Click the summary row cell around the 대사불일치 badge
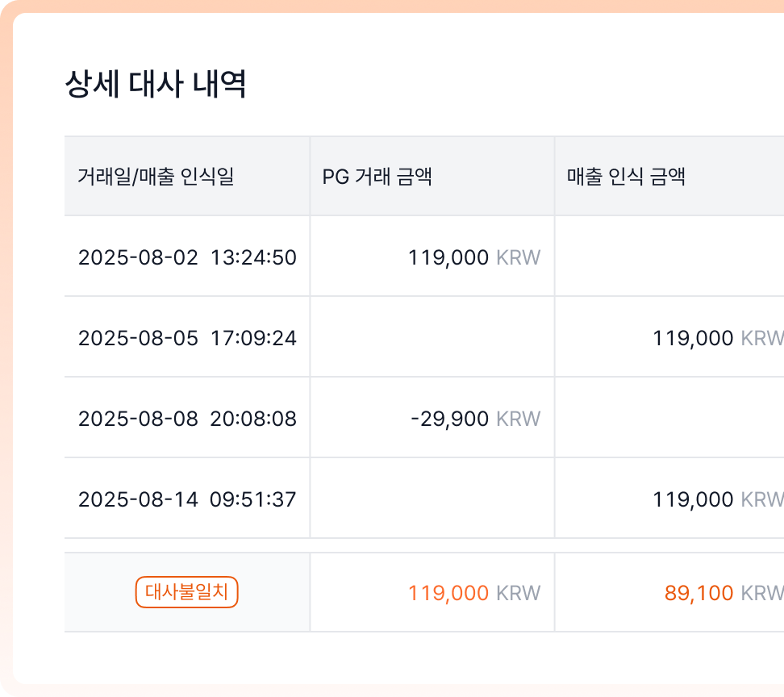Image resolution: width=784 pixels, height=697 pixels. [x=187, y=592]
